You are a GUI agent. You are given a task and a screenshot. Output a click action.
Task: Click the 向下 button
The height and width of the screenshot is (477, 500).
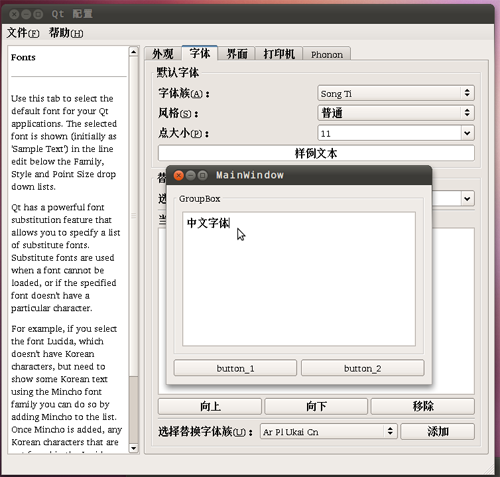point(316,406)
